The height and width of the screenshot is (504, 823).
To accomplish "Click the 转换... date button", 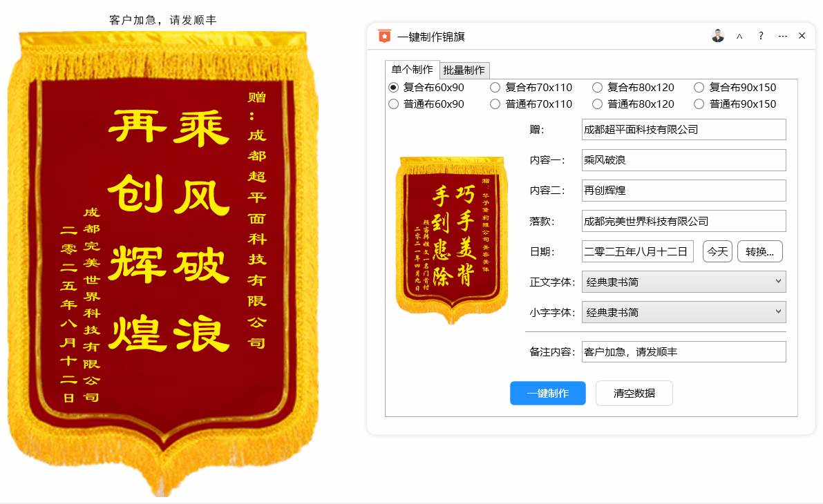I will tap(760, 252).
